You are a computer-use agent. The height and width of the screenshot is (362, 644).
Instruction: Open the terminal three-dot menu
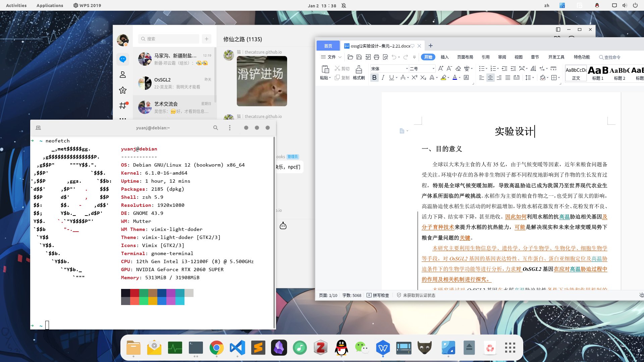pyautogui.click(x=230, y=128)
